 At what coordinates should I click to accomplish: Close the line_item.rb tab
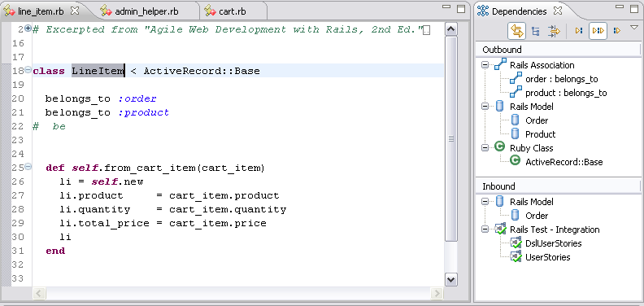(74, 10)
